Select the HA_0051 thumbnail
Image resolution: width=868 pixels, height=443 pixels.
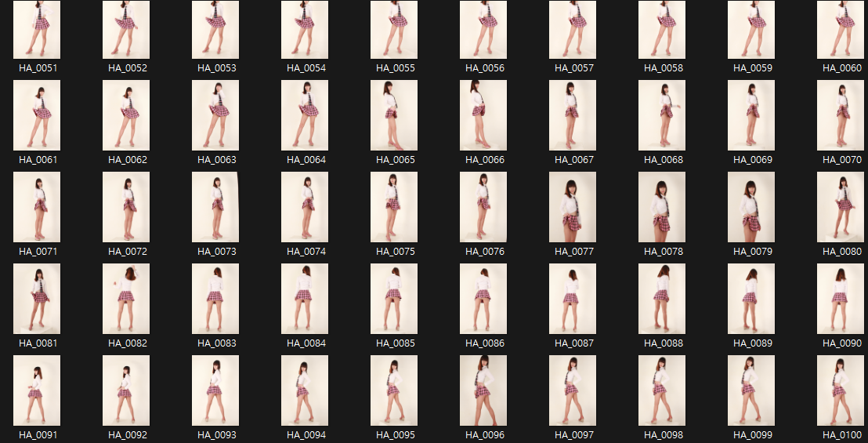tap(37, 30)
